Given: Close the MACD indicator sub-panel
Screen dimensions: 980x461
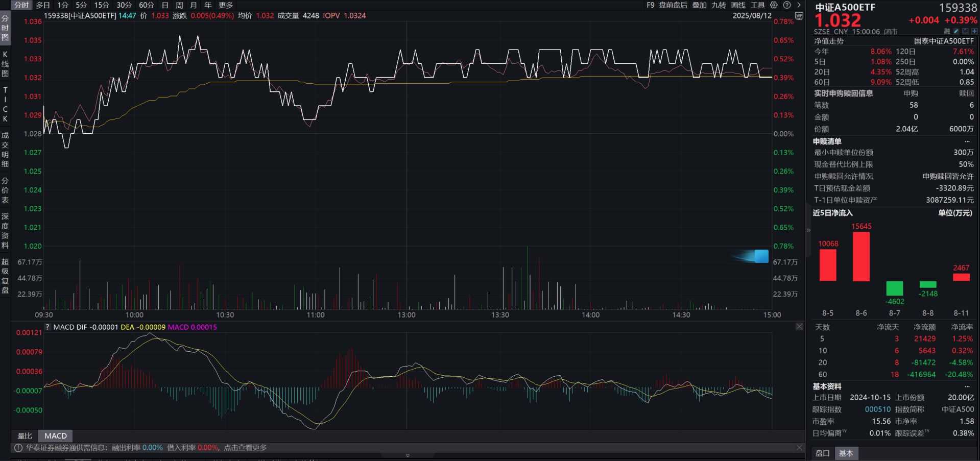Looking at the screenshot, I should [x=799, y=327].
